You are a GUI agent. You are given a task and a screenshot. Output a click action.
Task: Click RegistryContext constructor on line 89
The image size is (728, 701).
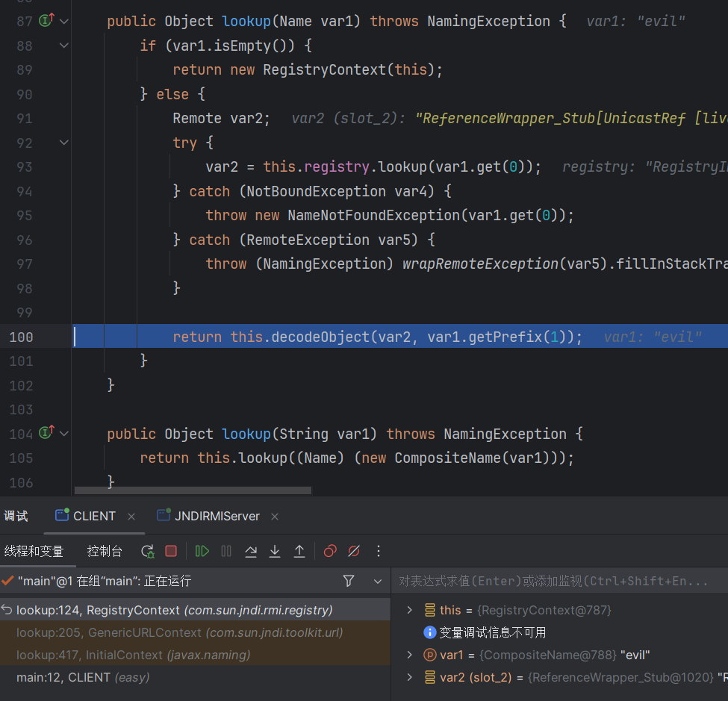(325, 69)
